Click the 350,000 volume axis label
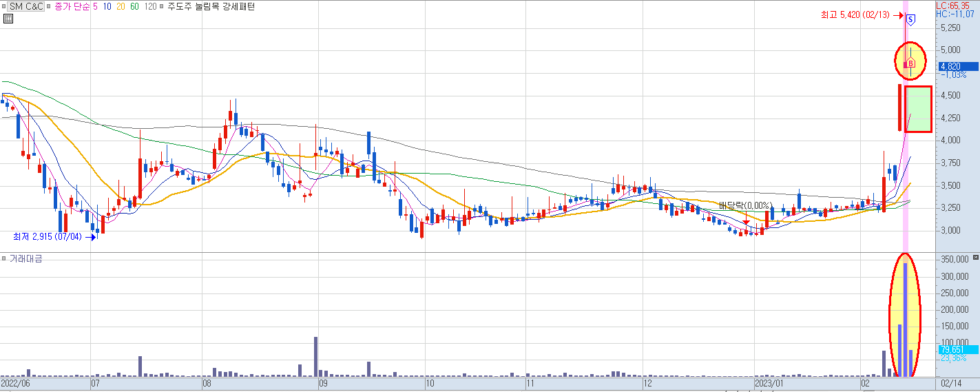This screenshot has width=980, height=392. [x=954, y=260]
